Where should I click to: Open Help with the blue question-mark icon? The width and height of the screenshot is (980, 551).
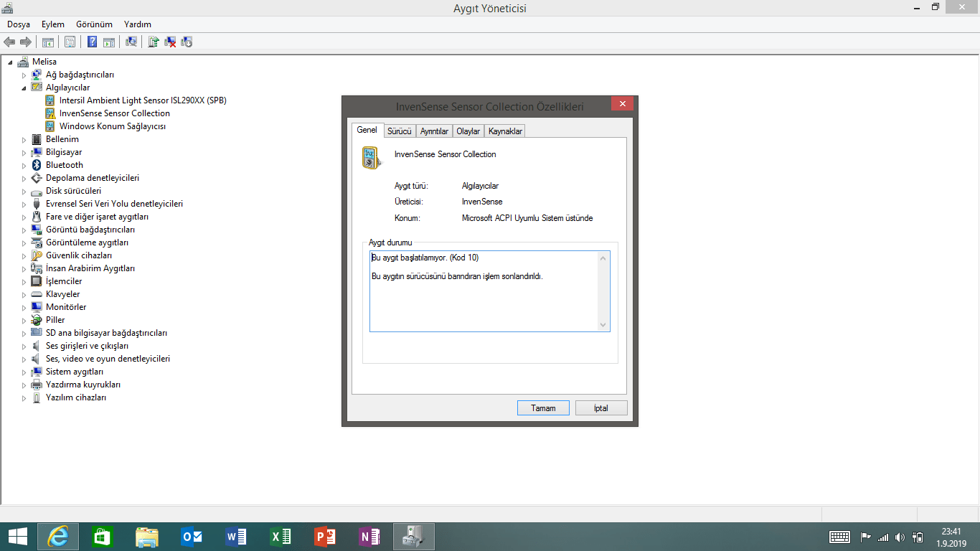click(92, 42)
